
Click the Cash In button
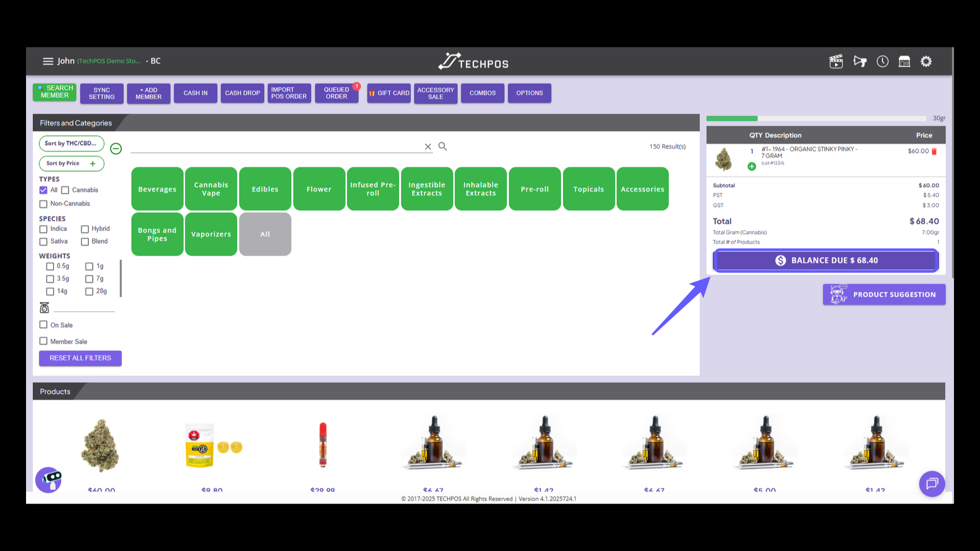[x=195, y=93]
